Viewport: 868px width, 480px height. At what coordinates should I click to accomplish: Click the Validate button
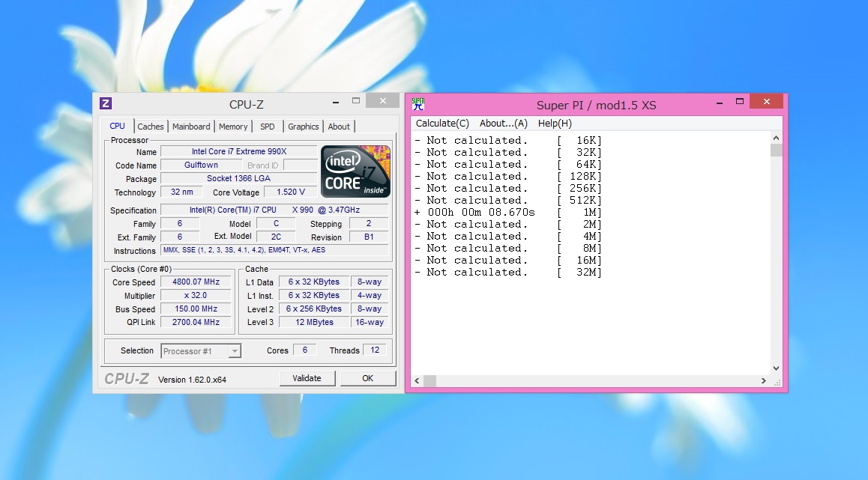tap(307, 378)
